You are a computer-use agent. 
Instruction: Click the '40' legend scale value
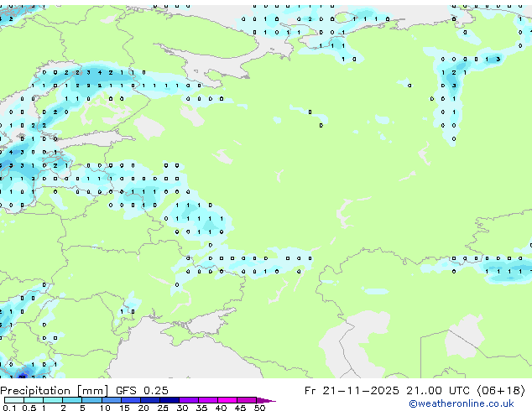pos(221,408)
